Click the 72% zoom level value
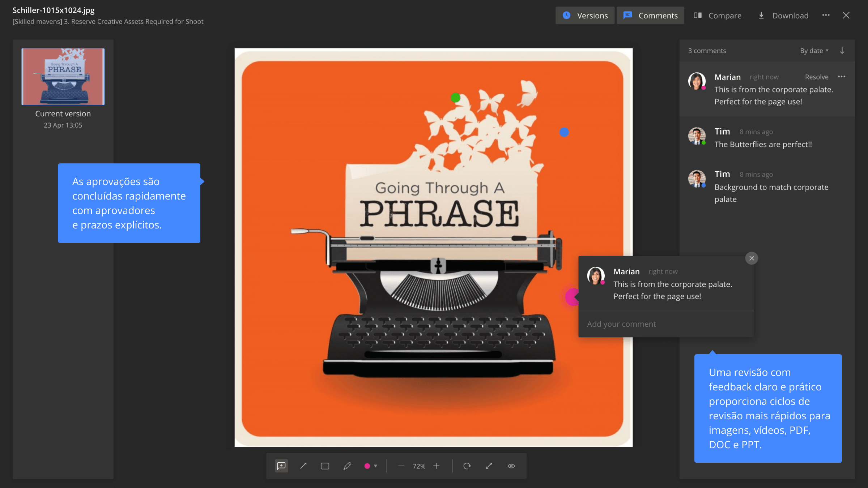The height and width of the screenshot is (488, 868). [x=419, y=466]
